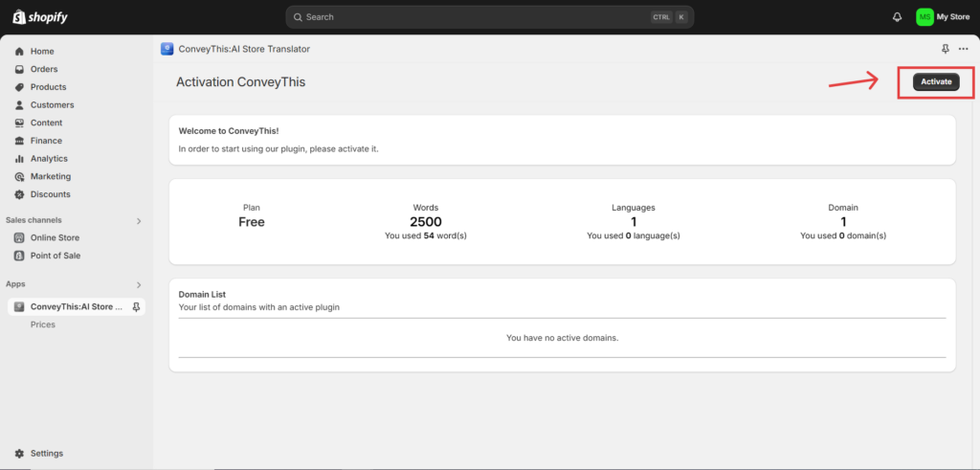Click the CTRL K shortcut hint
The height and width of the screenshot is (470, 980).
tap(669, 17)
